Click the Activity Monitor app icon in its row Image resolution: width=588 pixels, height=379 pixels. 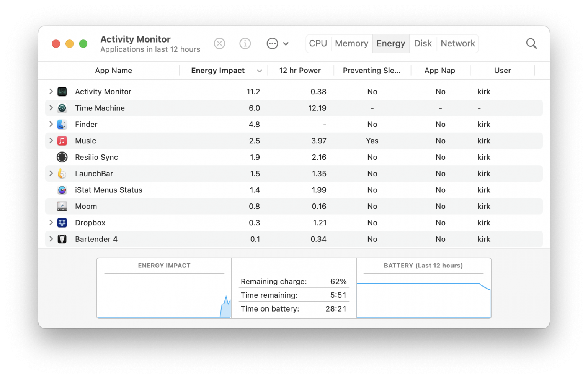(x=62, y=92)
